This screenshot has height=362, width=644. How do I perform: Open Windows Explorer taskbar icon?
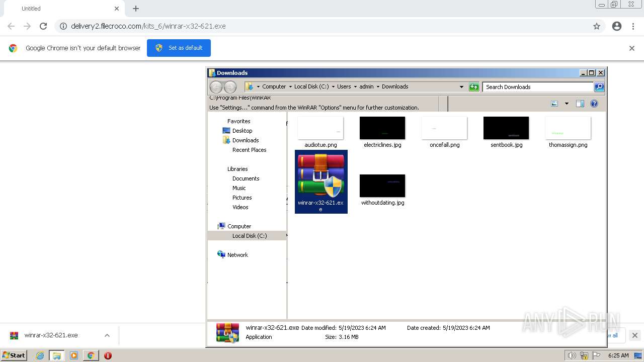click(x=56, y=355)
